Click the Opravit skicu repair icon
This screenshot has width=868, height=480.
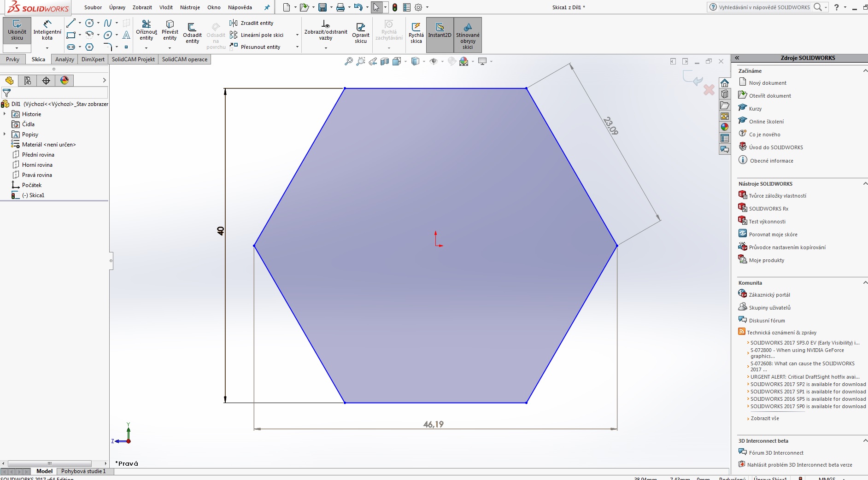[x=360, y=31]
